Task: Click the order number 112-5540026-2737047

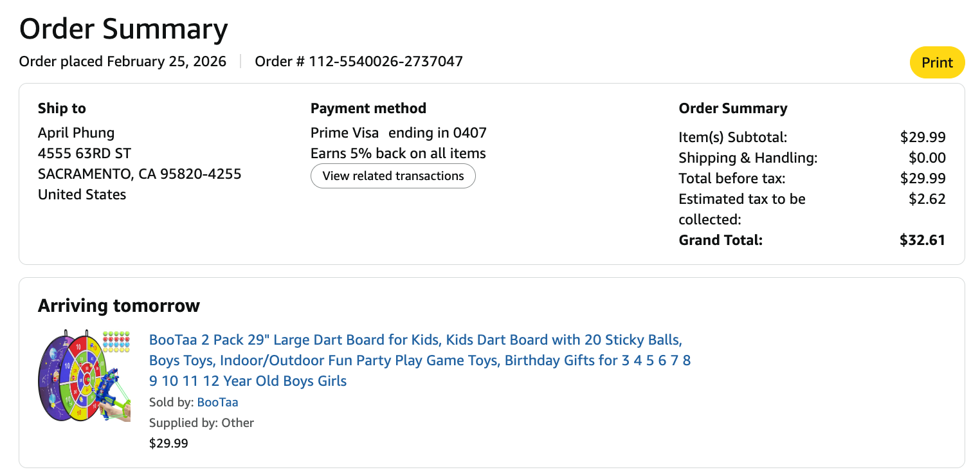Action: (x=359, y=62)
